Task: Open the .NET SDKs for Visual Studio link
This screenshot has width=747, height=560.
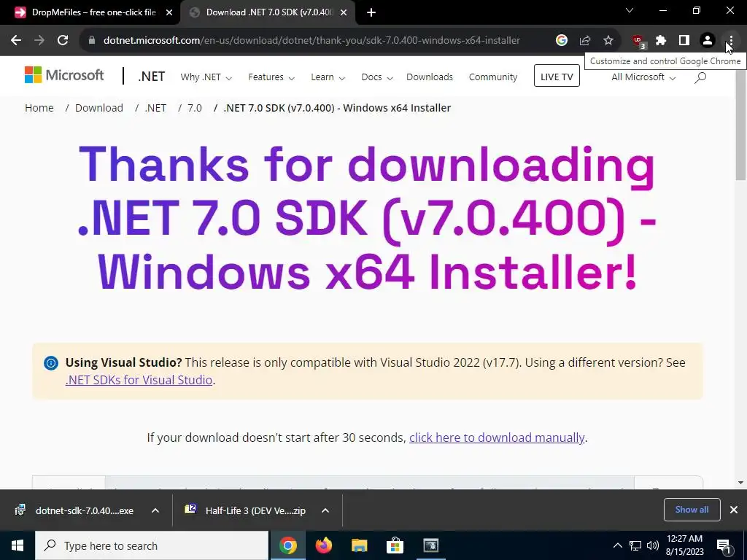Action: 139,380
